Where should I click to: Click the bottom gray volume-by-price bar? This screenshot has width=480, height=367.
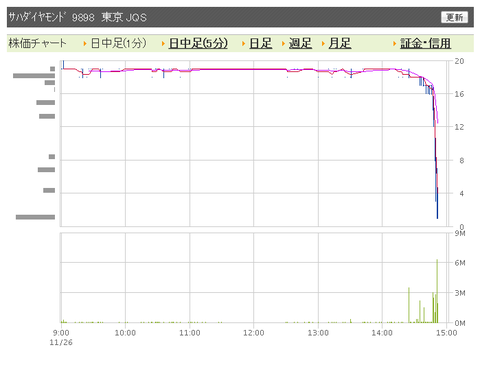[x=35, y=217]
